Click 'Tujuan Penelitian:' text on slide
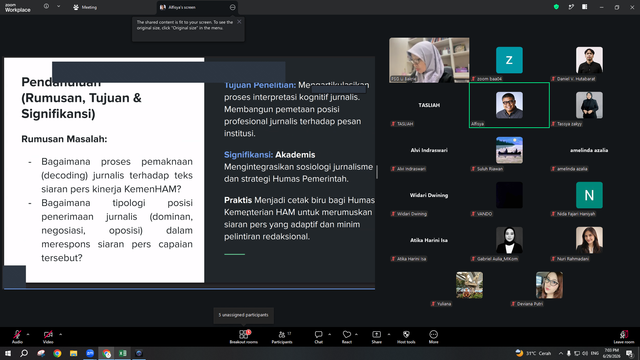Viewport: 640px width, 360px height. (x=260, y=85)
